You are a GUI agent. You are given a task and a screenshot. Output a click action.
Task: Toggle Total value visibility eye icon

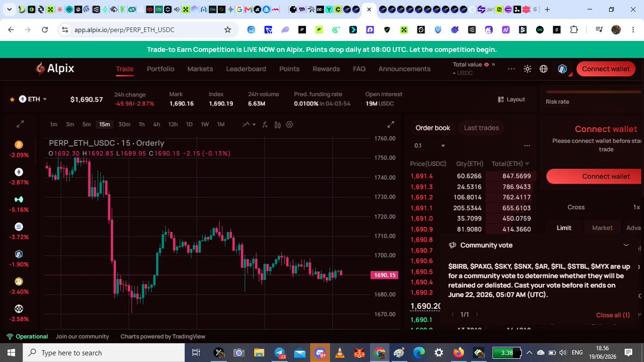(486, 64)
